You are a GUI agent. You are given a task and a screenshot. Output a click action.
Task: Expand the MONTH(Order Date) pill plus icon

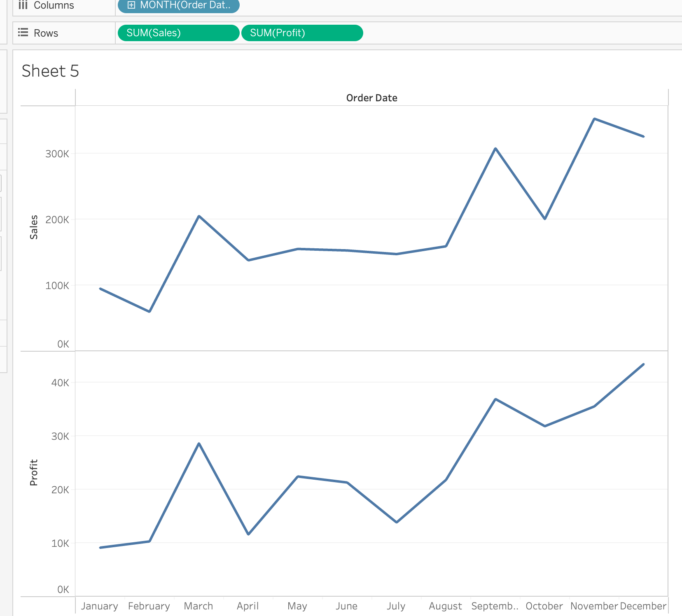[x=131, y=5]
